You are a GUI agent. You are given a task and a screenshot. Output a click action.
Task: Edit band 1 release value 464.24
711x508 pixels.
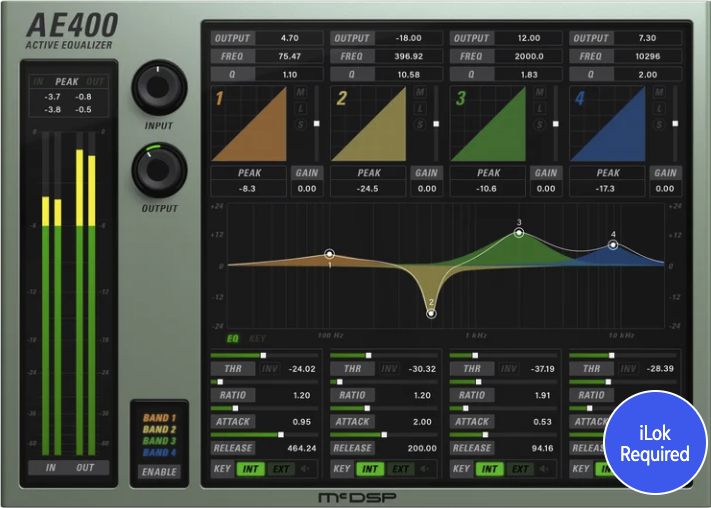[x=302, y=448]
